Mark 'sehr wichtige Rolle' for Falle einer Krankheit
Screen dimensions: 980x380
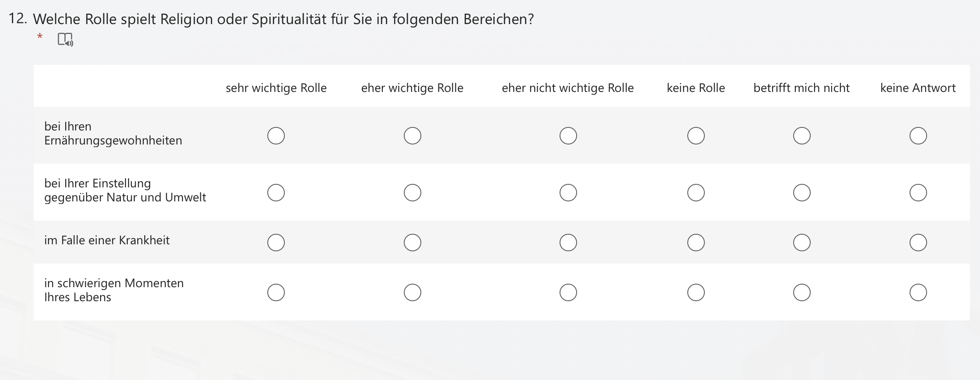tap(276, 243)
